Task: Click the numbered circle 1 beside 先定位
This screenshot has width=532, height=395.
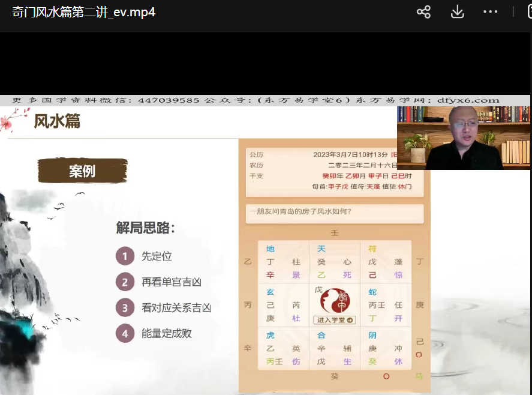Action: coord(125,256)
